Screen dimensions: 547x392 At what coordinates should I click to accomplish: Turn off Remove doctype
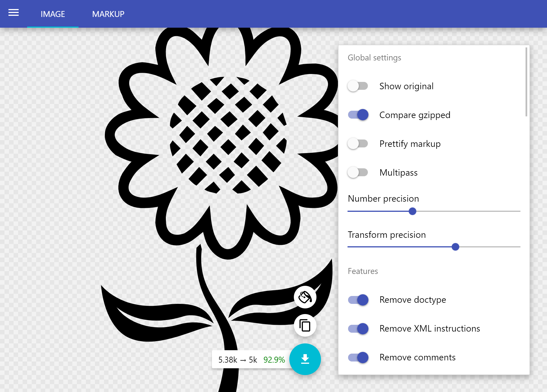click(358, 300)
